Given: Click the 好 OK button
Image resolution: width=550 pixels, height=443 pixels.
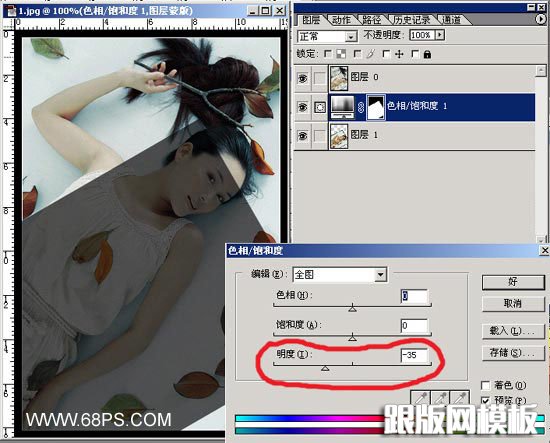Looking at the screenshot, I should point(513,282).
